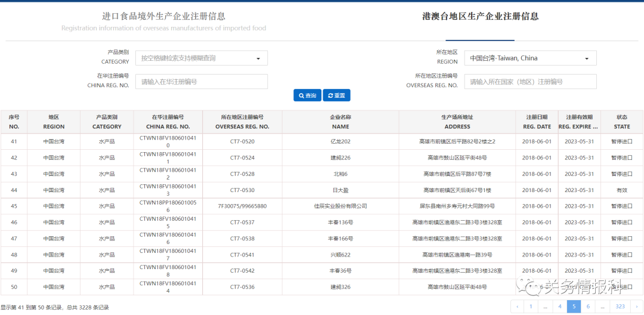Select row 44 with overseas number CT7-0530
The width and height of the screenshot is (644, 315).
242,190
